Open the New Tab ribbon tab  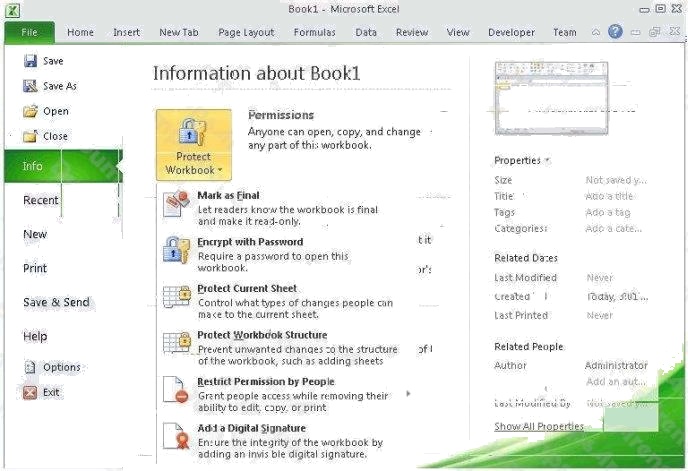click(179, 32)
